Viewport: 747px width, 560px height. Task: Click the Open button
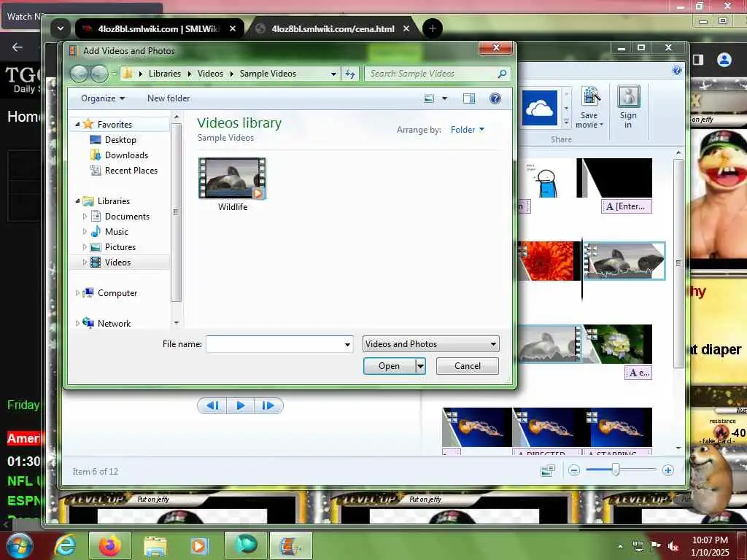coord(390,366)
